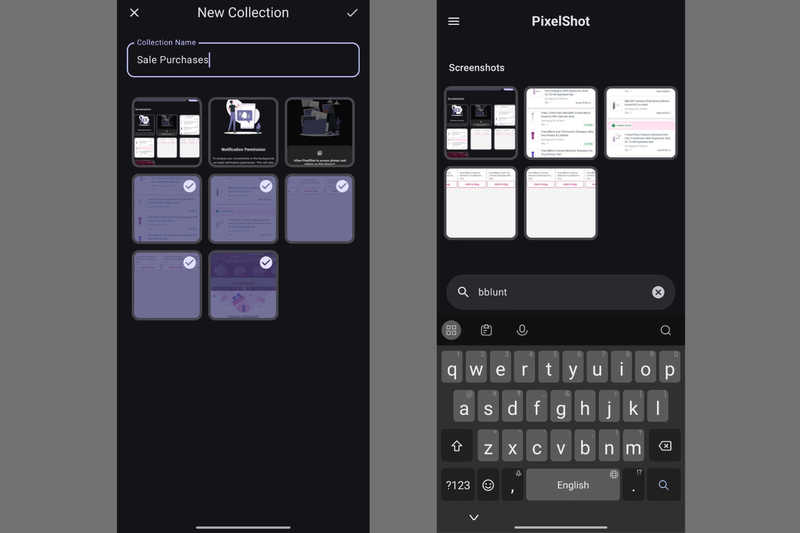The width and height of the screenshot is (800, 533).
Task: Tap the period key
Action: tap(633, 485)
